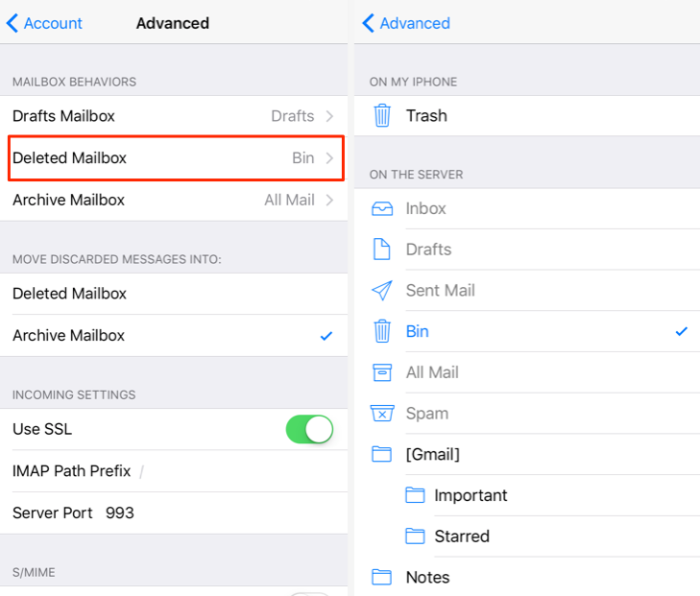Tap the [Gmail] folder icon

click(382, 455)
